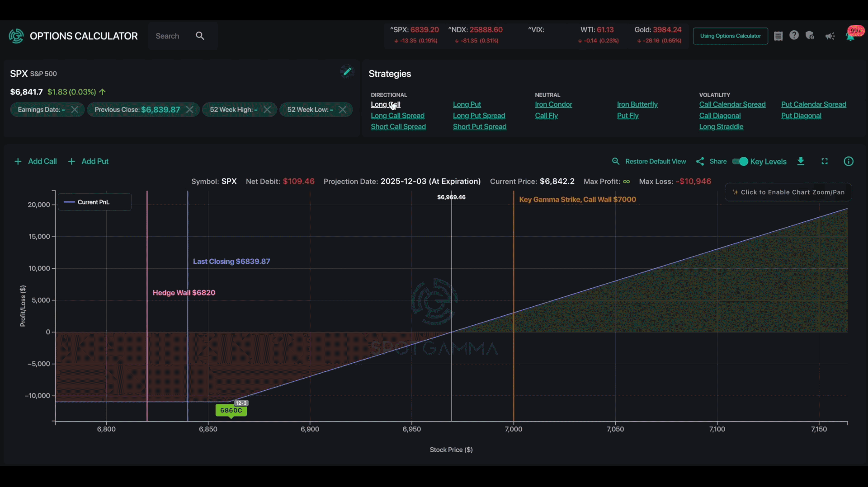Screen dimensions: 868x487
Task: Click the Options Calculator logo
Action: [x=16, y=36]
